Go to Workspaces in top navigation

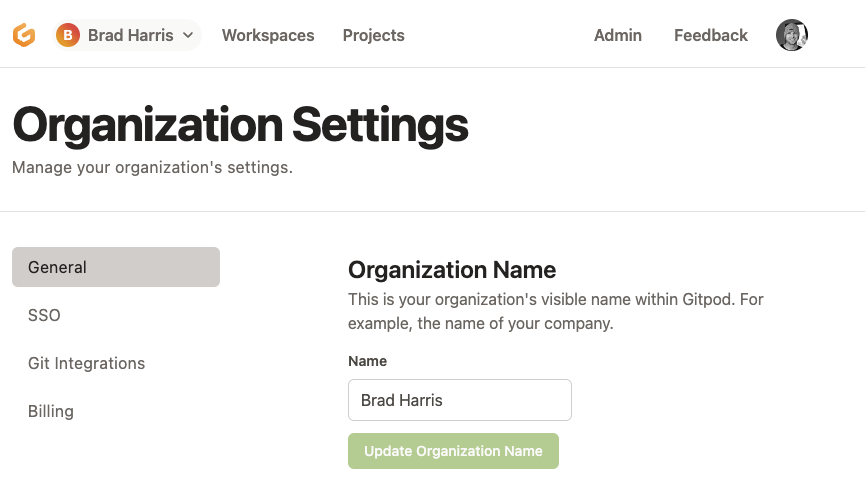click(x=268, y=35)
